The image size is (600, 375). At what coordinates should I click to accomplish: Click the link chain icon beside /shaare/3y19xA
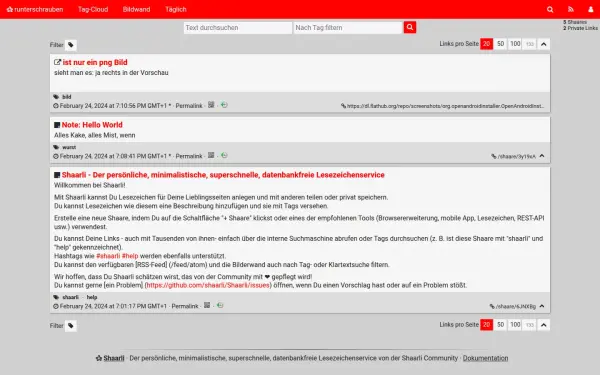coord(494,157)
